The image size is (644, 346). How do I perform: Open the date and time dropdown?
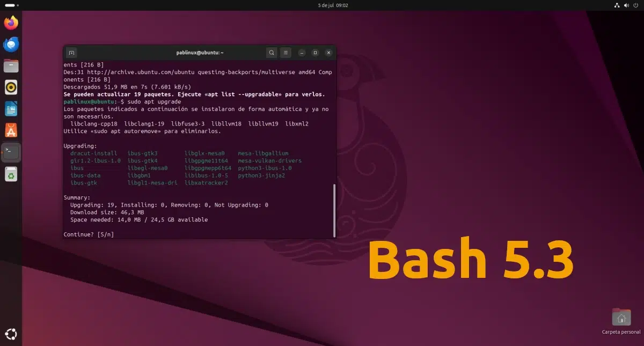pos(333,5)
